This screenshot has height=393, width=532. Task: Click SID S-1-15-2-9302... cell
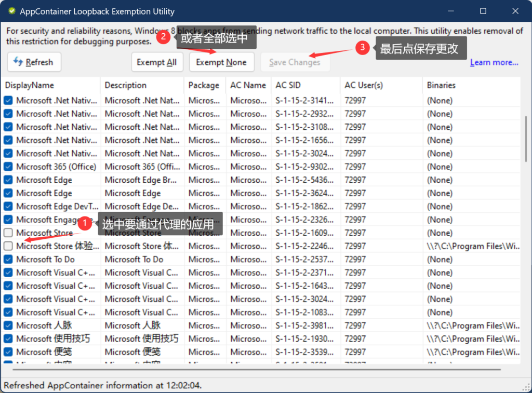(304, 167)
